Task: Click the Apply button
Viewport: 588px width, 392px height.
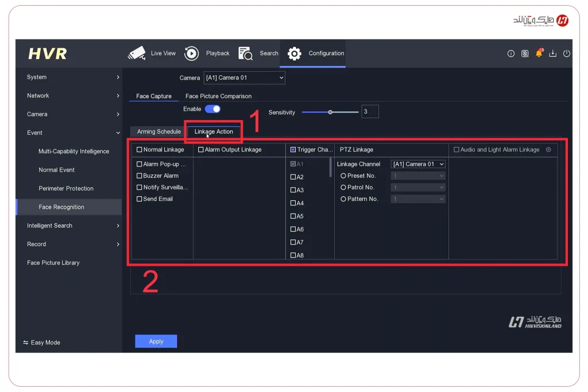Action: pyautogui.click(x=156, y=341)
